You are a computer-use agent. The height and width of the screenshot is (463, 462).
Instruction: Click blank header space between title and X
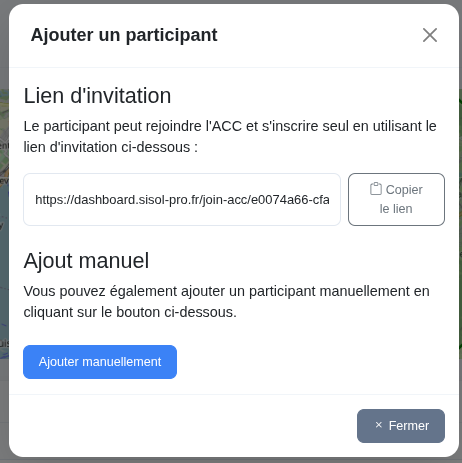(318, 35)
